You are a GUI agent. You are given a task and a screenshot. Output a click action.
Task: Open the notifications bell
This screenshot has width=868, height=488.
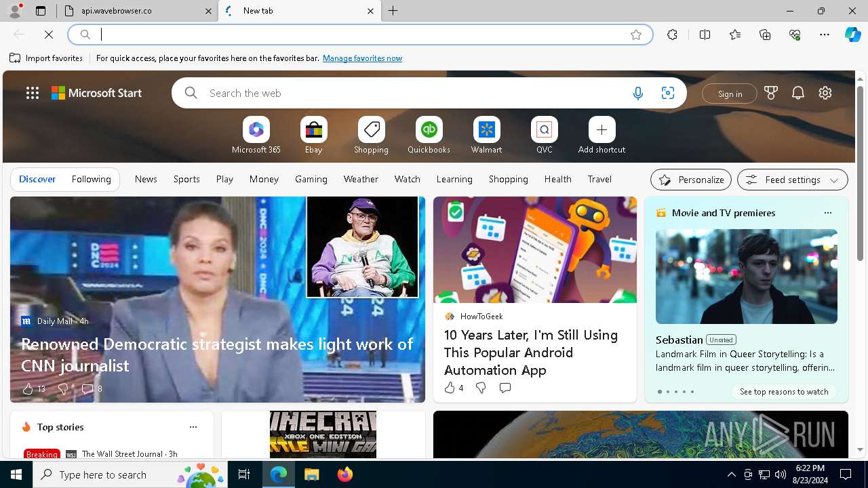798,93
